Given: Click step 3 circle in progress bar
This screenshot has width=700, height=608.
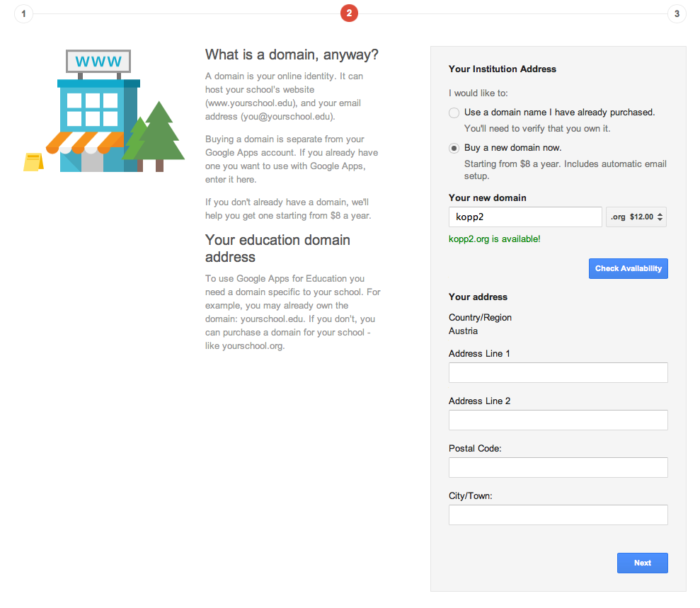Looking at the screenshot, I should [x=677, y=13].
